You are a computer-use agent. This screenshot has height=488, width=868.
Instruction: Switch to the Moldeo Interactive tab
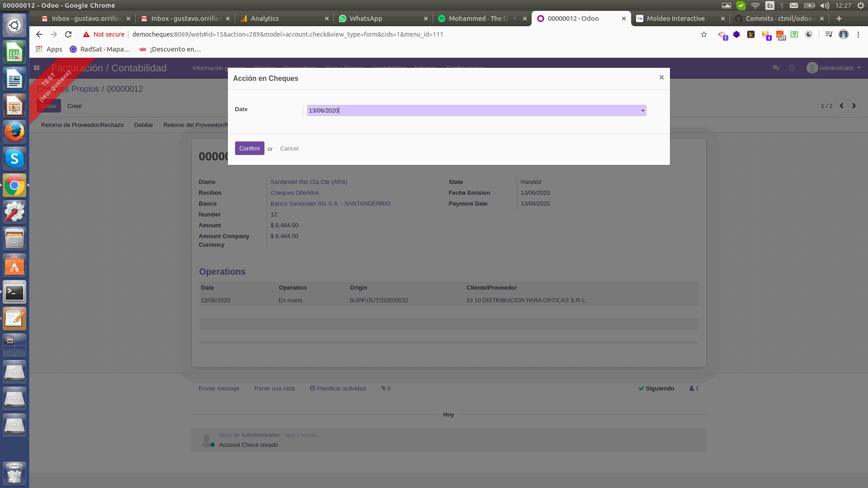click(680, 19)
